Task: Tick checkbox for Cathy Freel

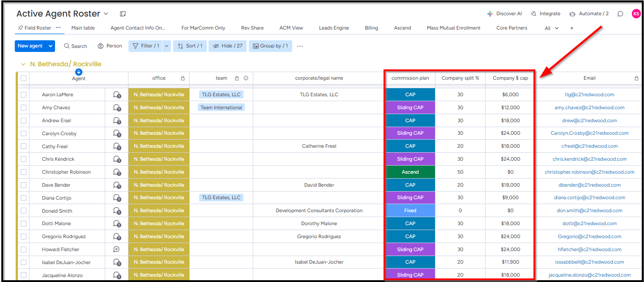Action: click(x=23, y=146)
